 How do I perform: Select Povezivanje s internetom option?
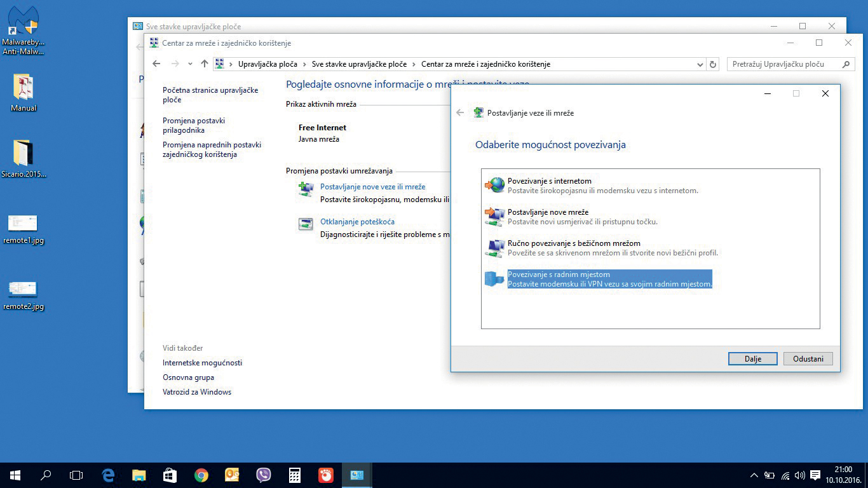549,181
